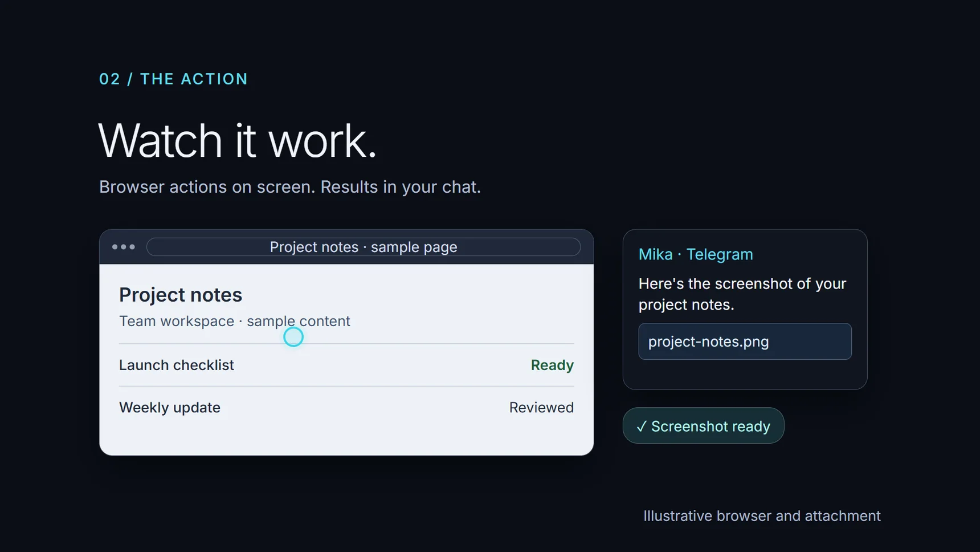This screenshot has width=980, height=552.
Task: Click the green 'Ready' status
Action: (x=552, y=365)
